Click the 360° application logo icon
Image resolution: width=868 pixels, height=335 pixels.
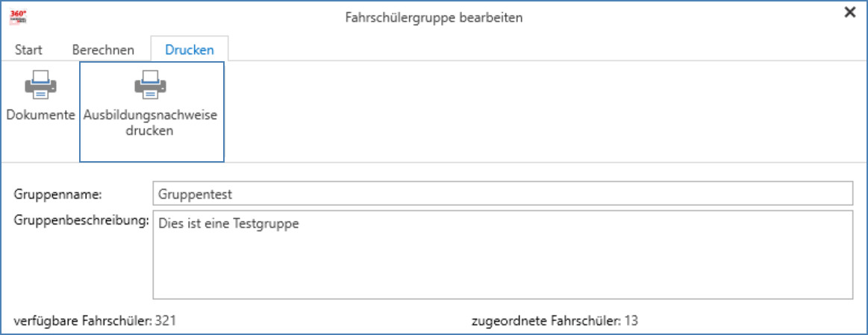point(18,17)
